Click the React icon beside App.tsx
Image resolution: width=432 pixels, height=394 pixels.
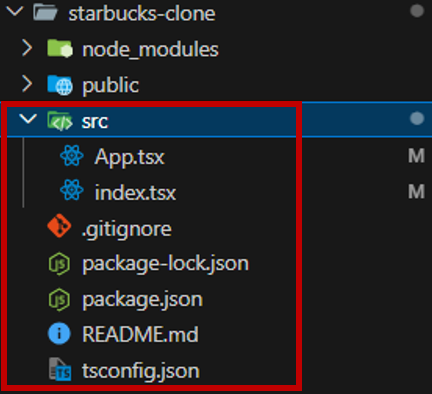pos(72,156)
